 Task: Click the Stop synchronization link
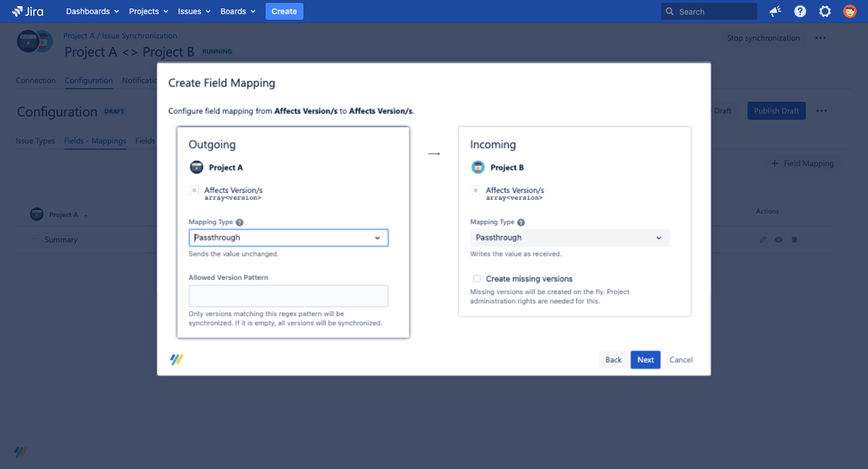[763, 38]
